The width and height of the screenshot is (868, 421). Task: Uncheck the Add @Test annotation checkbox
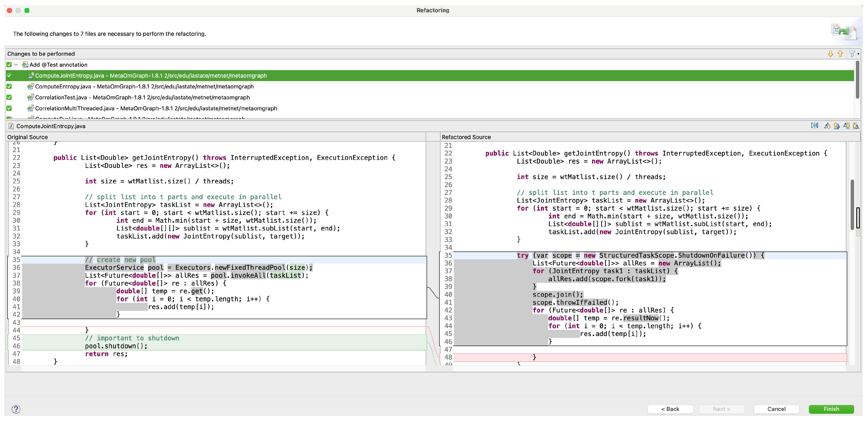tap(9, 64)
